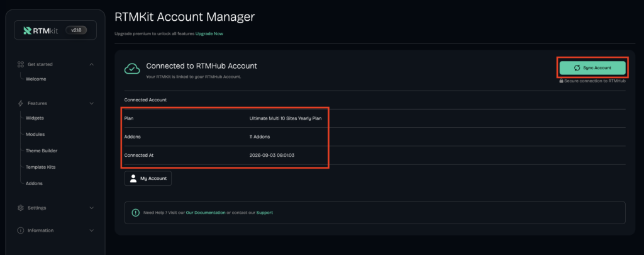Click the cloud connected checkmark icon
Viewport: 644px width, 255px height.
[132, 69]
